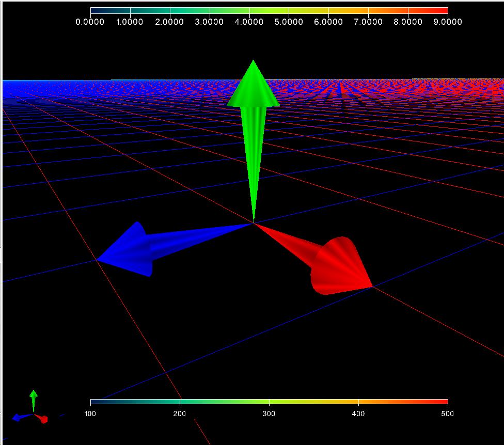Click the 5.0000 label on top scale
This screenshot has height=445, width=504.
click(x=289, y=22)
